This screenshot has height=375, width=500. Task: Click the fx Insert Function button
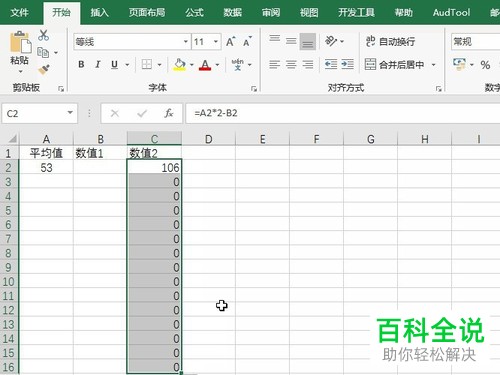click(169, 113)
